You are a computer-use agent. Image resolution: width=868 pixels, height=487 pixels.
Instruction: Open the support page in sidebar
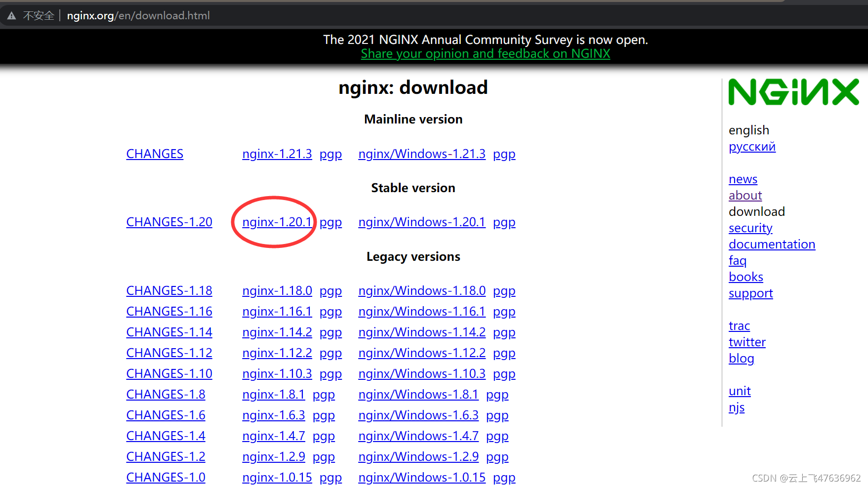click(x=751, y=293)
